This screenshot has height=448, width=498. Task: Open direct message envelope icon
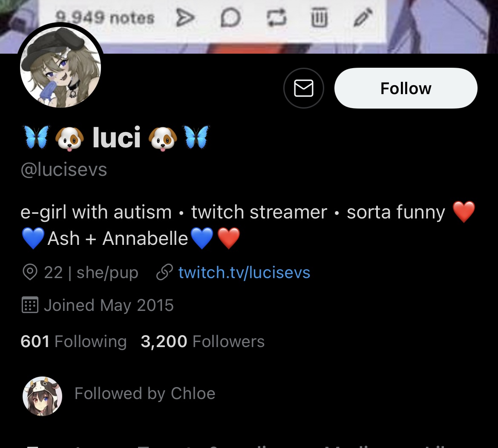click(304, 88)
